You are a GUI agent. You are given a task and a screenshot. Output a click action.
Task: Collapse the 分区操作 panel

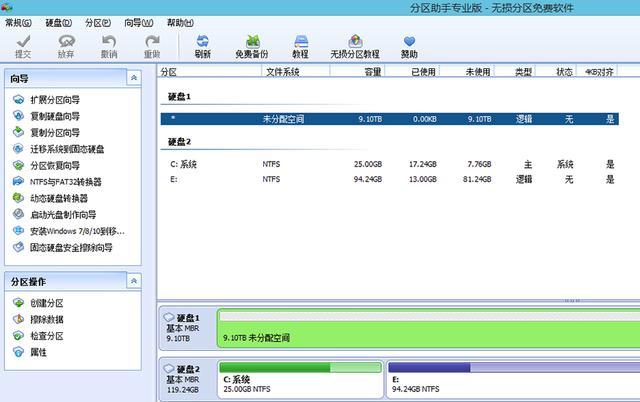[134, 282]
